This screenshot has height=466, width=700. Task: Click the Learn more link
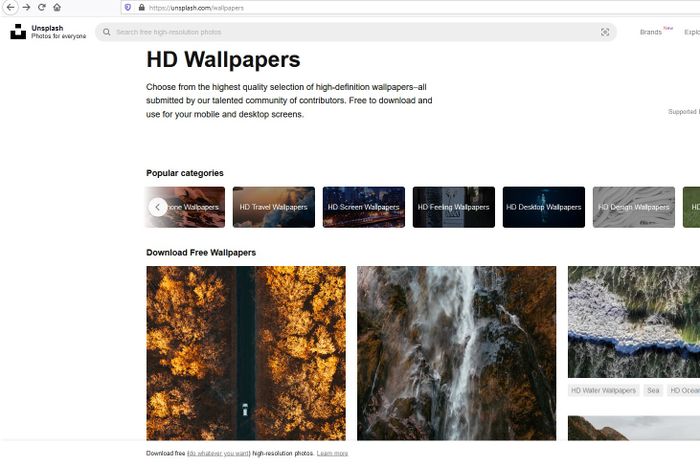pos(332,454)
